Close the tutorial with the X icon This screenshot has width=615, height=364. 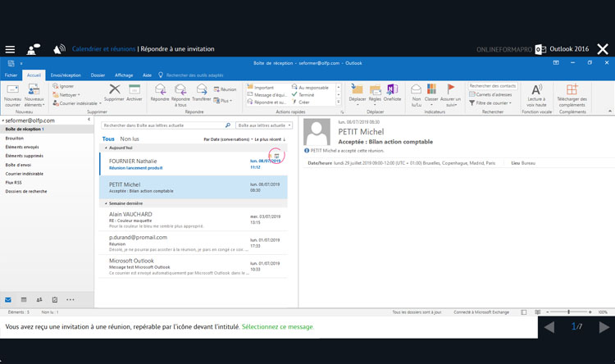[603, 49]
